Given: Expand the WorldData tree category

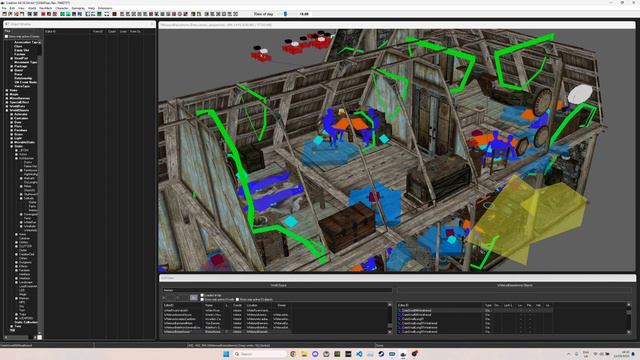Looking at the screenshot, I should coord(7,106).
